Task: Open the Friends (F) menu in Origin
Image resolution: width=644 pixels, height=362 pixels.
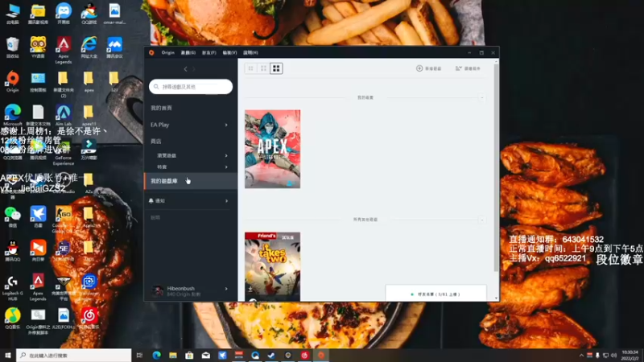Action: 208,52
